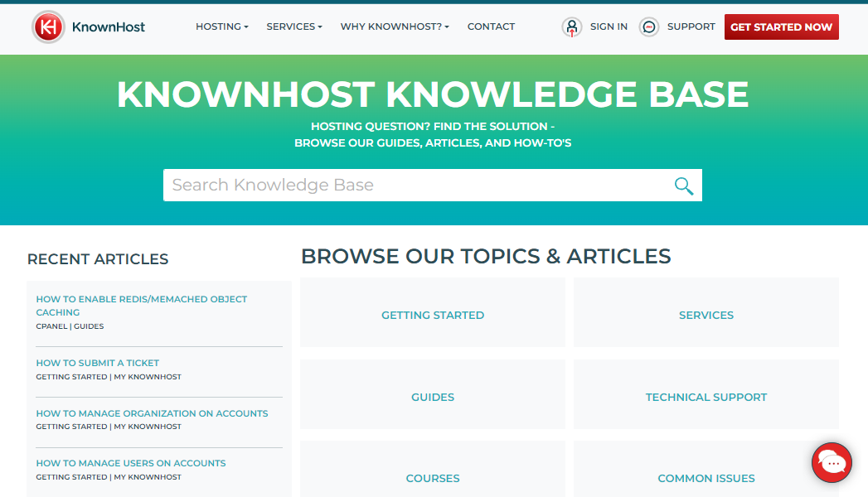Open How to Submit a Ticket article
Image resolution: width=868 pixels, height=497 pixels.
pos(98,363)
